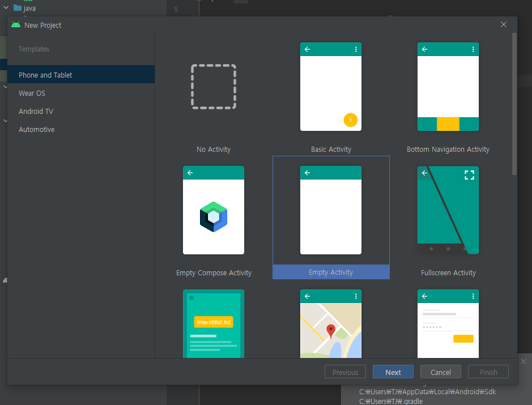Cancel the New Project dialog
532x405 pixels.
tap(440, 372)
